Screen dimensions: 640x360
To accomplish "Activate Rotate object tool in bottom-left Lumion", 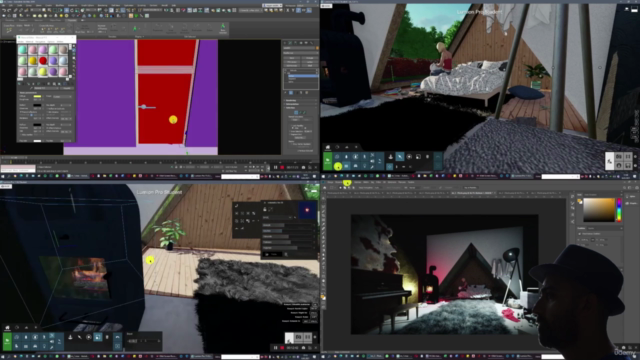I will click(x=88, y=337).
